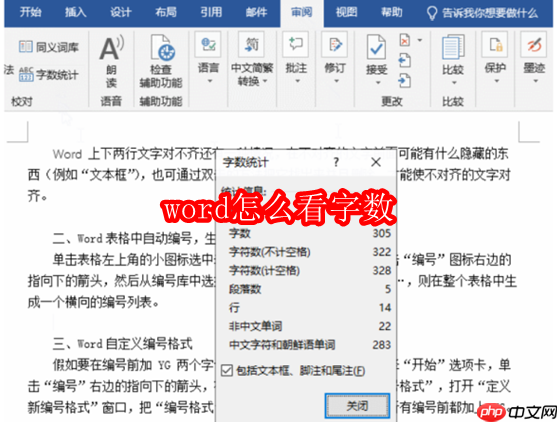The width and height of the screenshot is (558, 422).
Task: Expand the 批注 dropdown arrow
Action: click(x=297, y=81)
